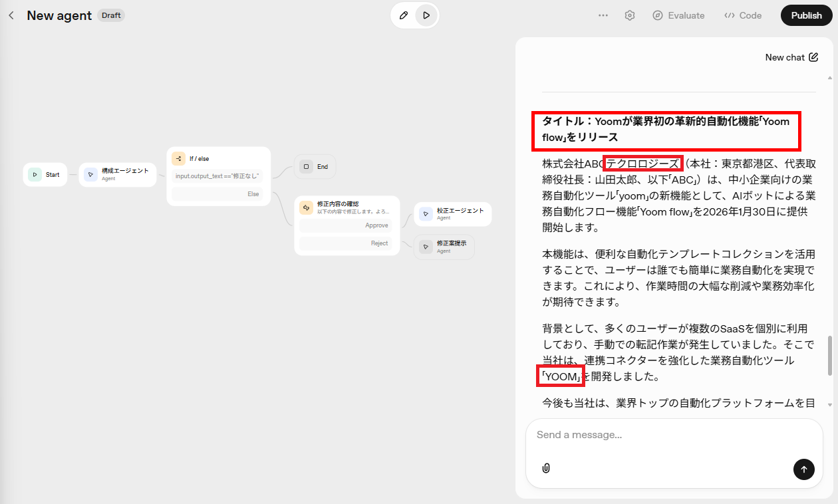Click the テクロロジーズ word in chat
Image resolution: width=838 pixels, height=504 pixels.
(x=643, y=164)
